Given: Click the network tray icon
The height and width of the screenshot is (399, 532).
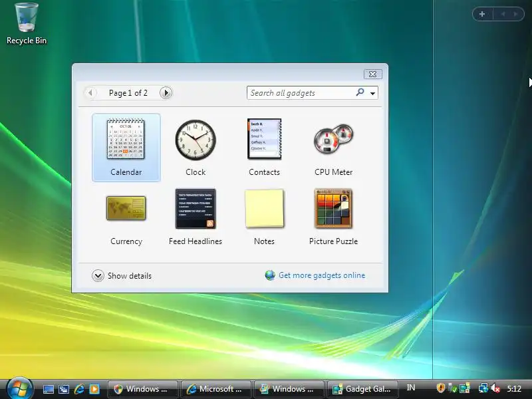Looking at the screenshot, I should [483, 388].
